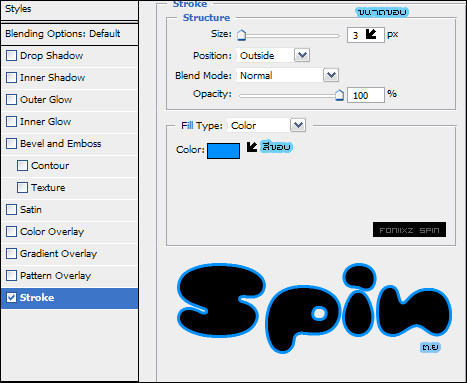Viewport: 467px width, 383px height.
Task: Expand the Blend Mode dropdown
Action: coord(331,75)
